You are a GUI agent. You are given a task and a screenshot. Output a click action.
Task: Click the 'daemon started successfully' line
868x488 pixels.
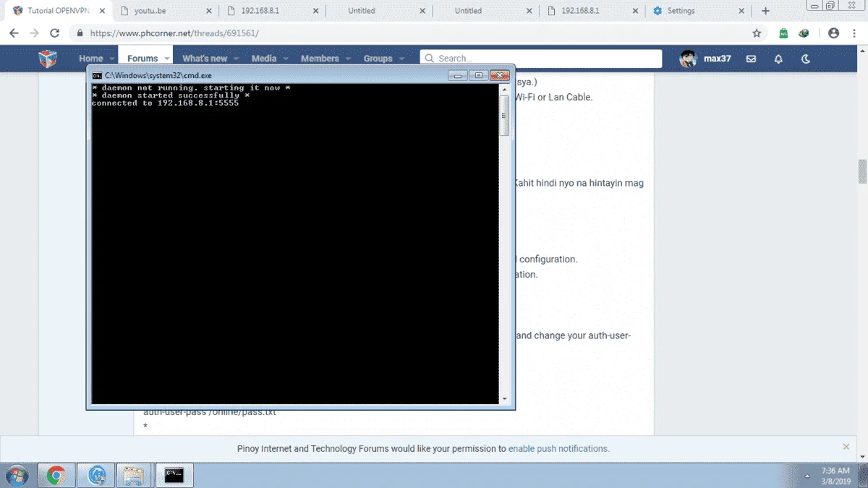coord(171,95)
